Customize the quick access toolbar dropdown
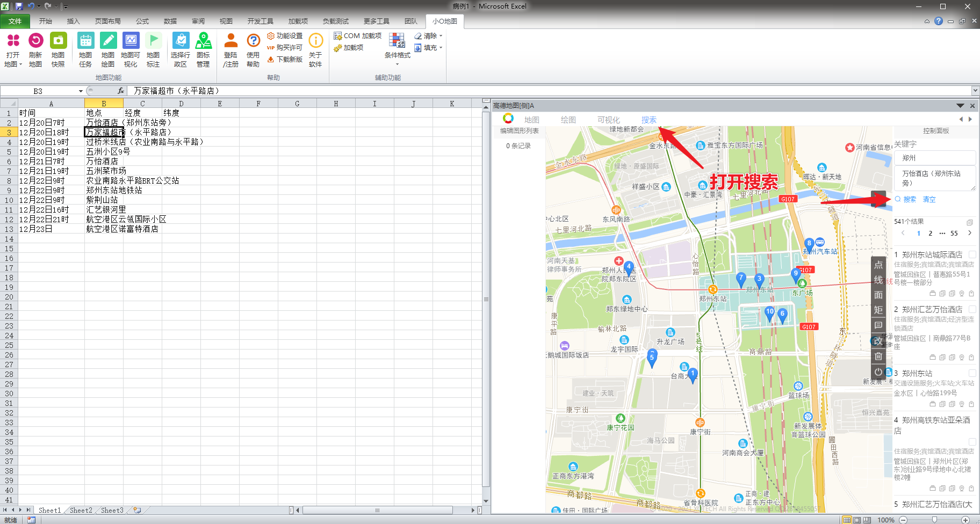Image resolution: width=980 pixels, height=524 pixels. click(66, 7)
